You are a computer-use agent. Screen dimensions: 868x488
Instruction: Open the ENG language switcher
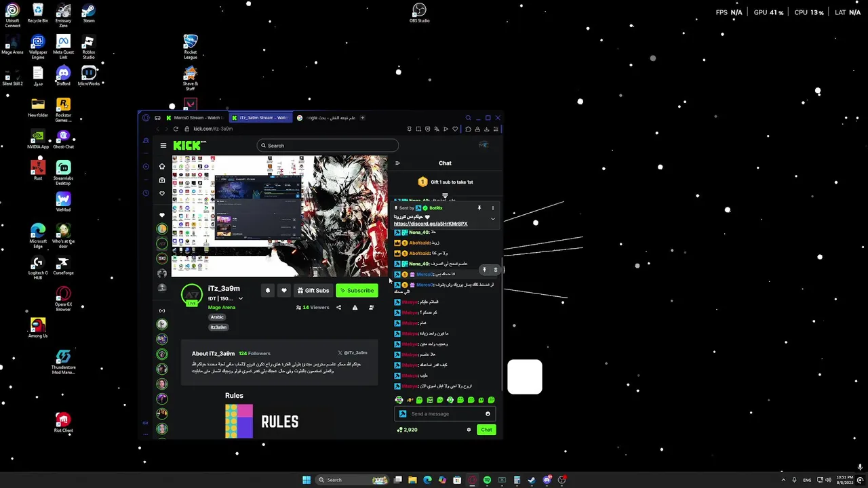pos(807,480)
